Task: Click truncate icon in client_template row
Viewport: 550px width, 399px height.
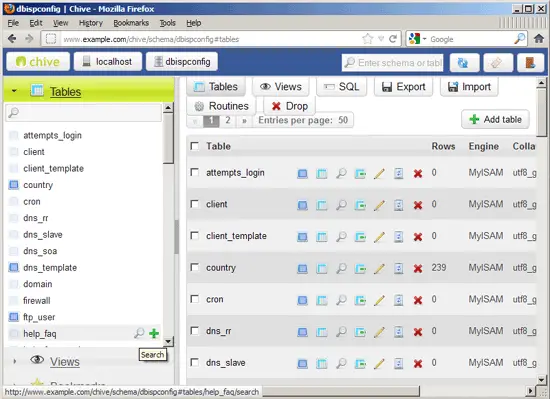Action: (x=398, y=237)
